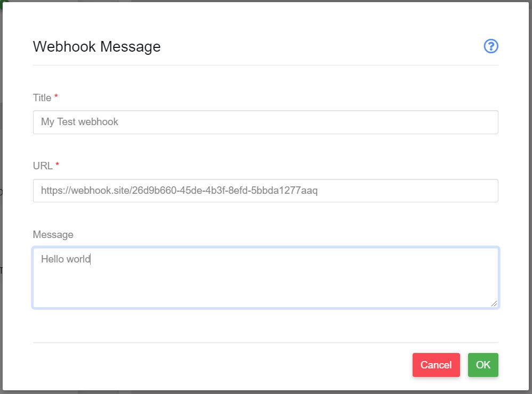Click the Webhook Message dialog heading

[96, 47]
